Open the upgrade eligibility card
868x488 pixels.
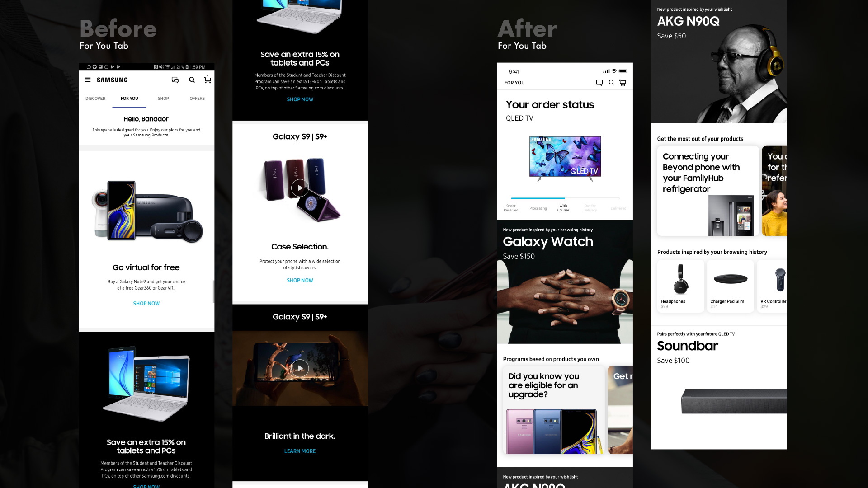[x=554, y=410]
